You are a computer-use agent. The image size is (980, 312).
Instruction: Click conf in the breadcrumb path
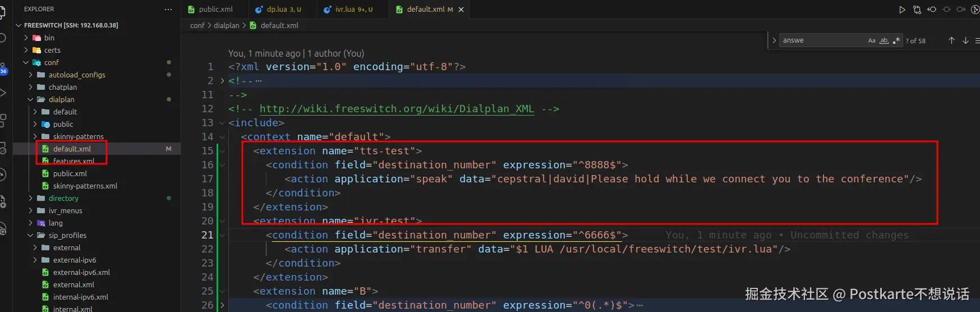pos(197,25)
